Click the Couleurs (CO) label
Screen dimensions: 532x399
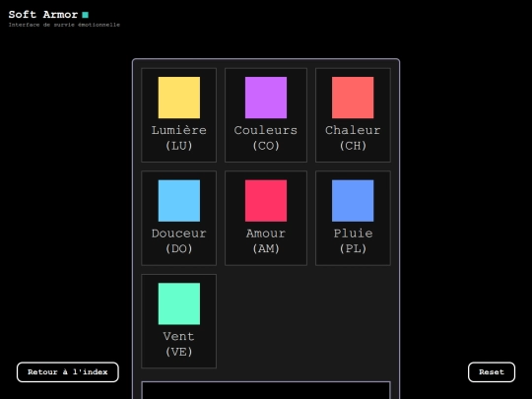pyautogui.click(x=266, y=138)
